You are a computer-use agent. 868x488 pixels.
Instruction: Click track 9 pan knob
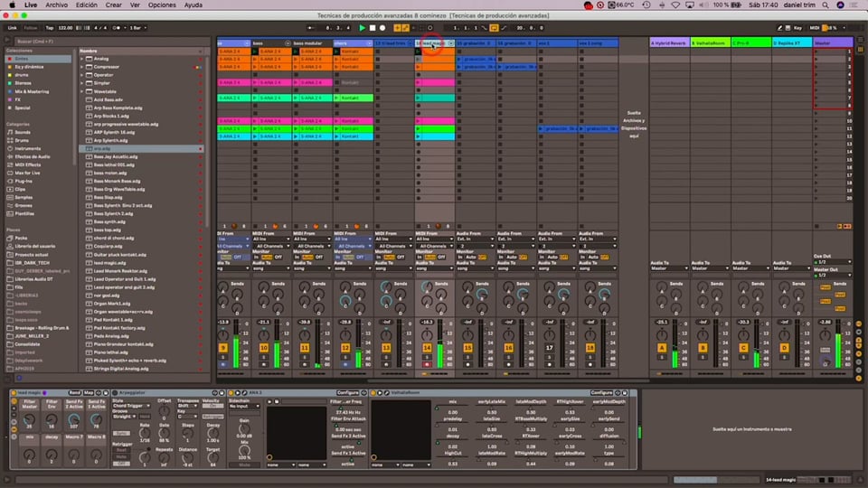click(223, 334)
